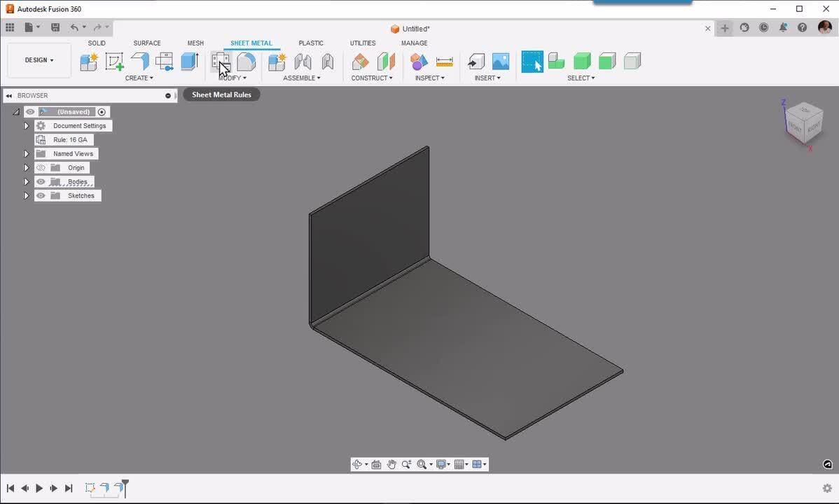Expand the Document Settings node
This screenshot has width=839, height=504.
[26, 126]
